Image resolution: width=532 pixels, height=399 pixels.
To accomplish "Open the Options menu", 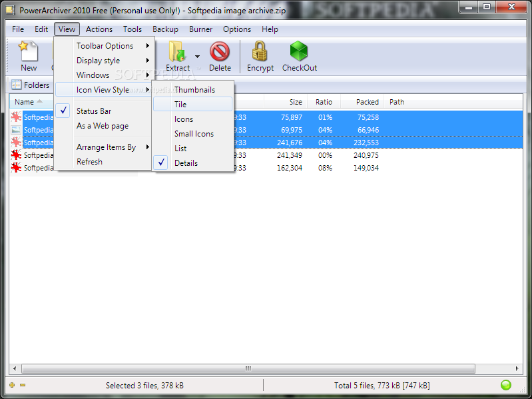I will coord(237,29).
